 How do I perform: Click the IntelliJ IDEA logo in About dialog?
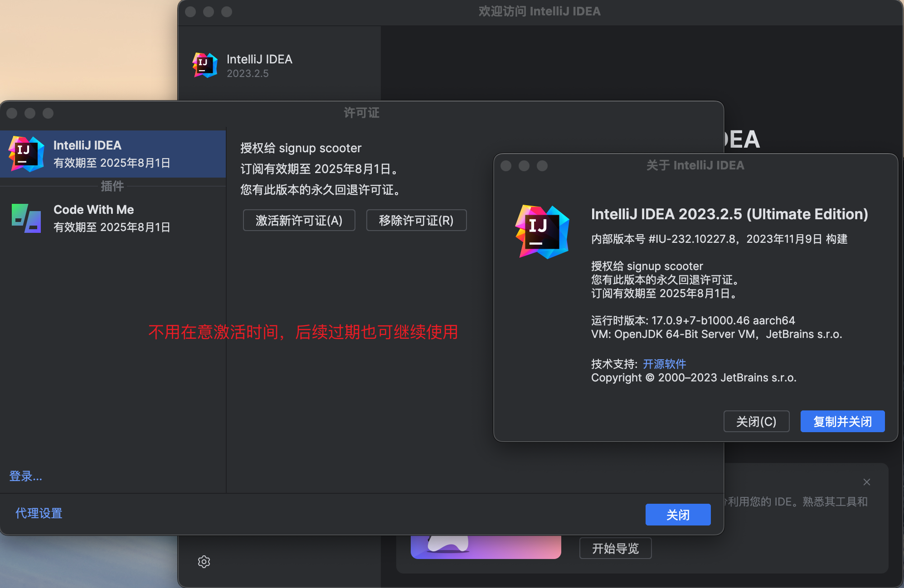542,232
